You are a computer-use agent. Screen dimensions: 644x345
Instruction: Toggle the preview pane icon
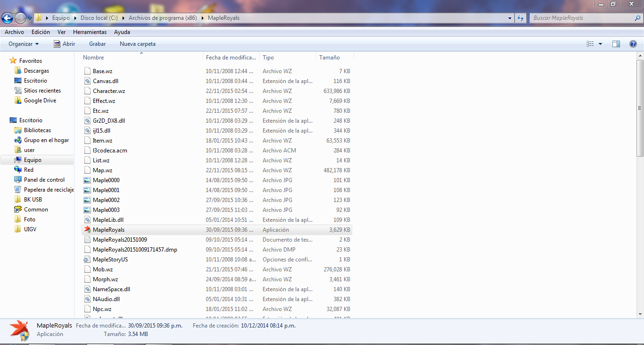point(616,44)
